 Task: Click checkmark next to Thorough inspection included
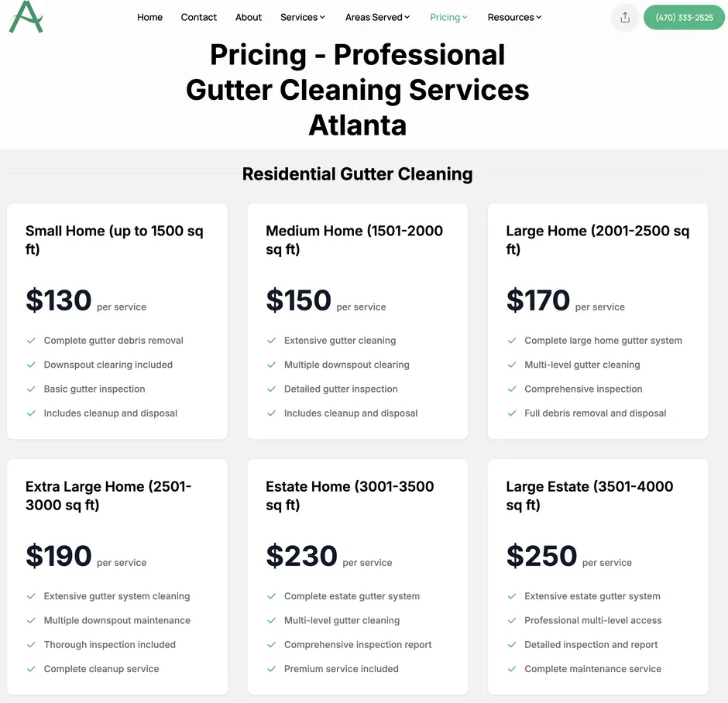tap(32, 645)
